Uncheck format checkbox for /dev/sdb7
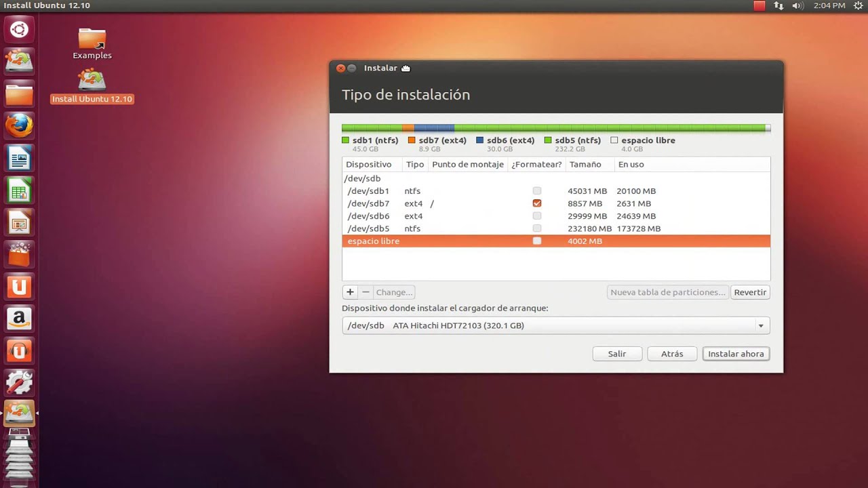The width and height of the screenshot is (868, 488). (x=537, y=203)
